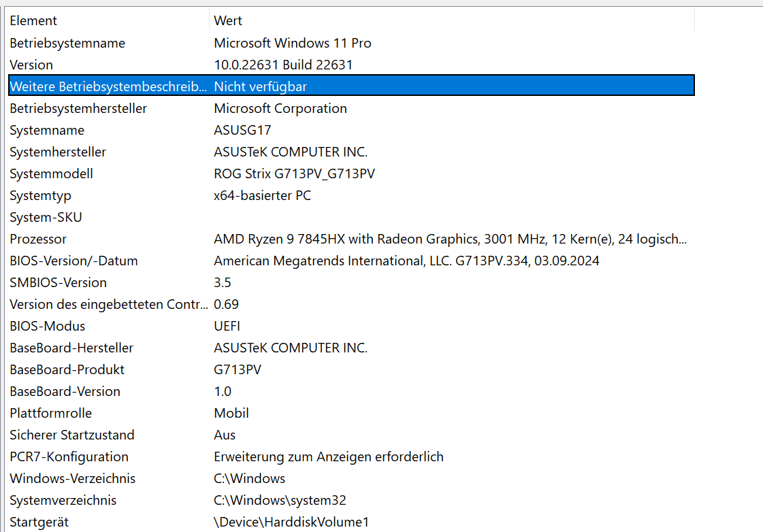Select the BaseBoard-Produkt G713PV row

tap(67, 369)
